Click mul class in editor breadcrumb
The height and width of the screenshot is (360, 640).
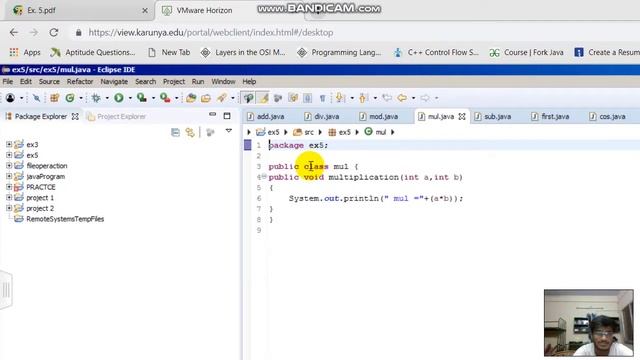381,132
